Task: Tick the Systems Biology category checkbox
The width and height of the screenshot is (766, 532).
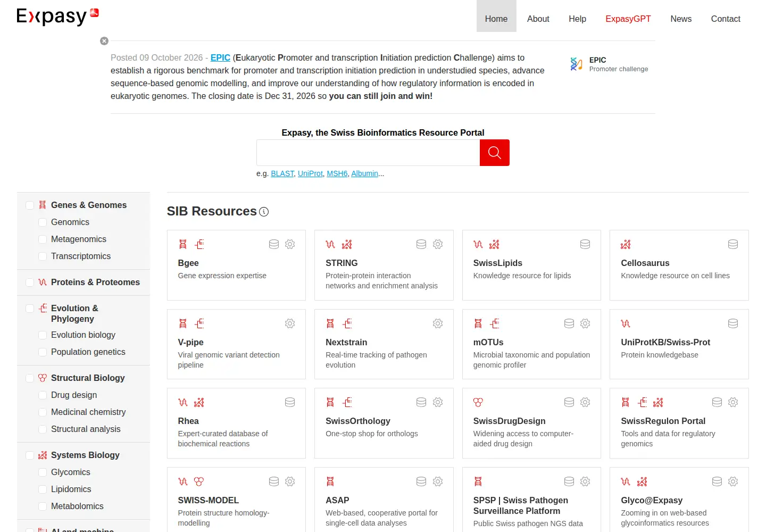Action: point(30,455)
